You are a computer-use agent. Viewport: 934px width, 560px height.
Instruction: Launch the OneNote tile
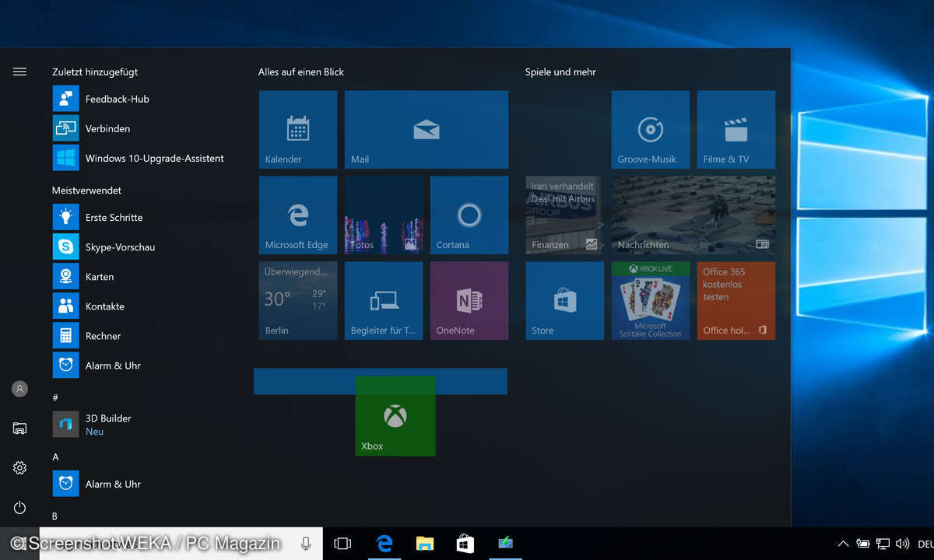[469, 301]
